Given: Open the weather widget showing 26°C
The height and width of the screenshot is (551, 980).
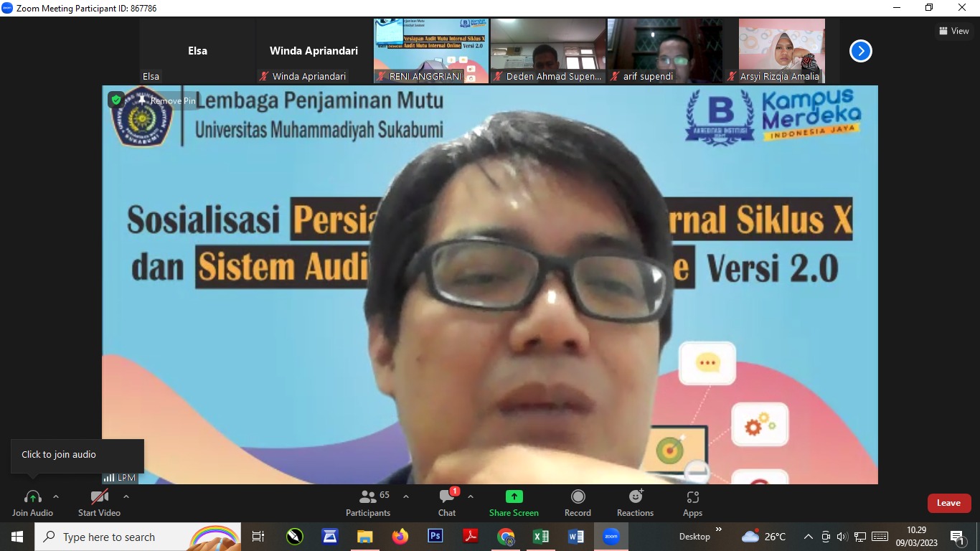Looking at the screenshot, I should point(764,537).
